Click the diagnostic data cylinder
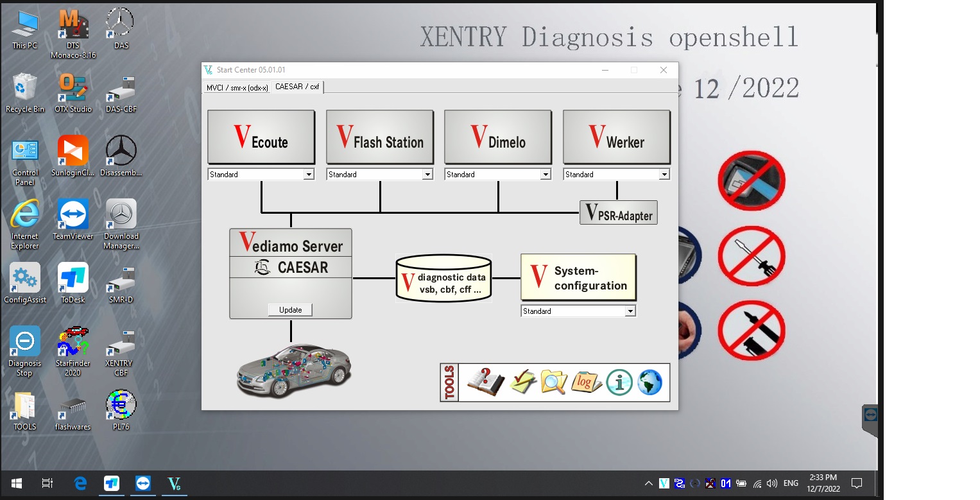The width and height of the screenshot is (980, 500). coord(443,277)
